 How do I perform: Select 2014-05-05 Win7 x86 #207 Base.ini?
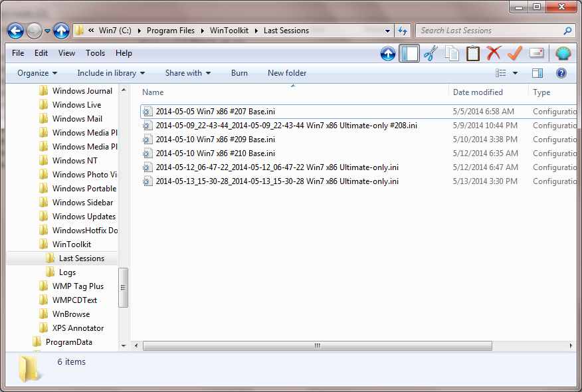coord(215,112)
